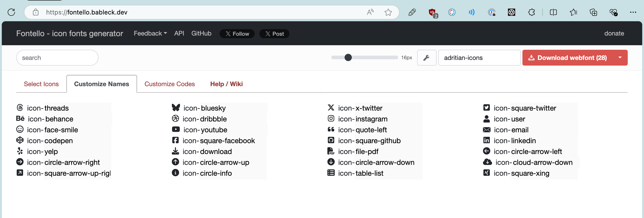The image size is (644, 218).
Task: Click the icon-threads glyph
Action: (20, 108)
